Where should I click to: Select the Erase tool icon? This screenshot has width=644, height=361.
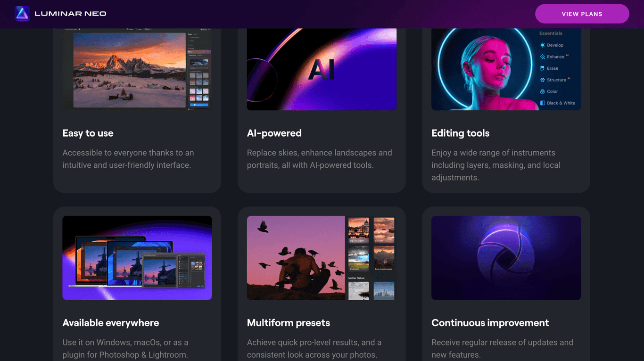[x=542, y=68]
